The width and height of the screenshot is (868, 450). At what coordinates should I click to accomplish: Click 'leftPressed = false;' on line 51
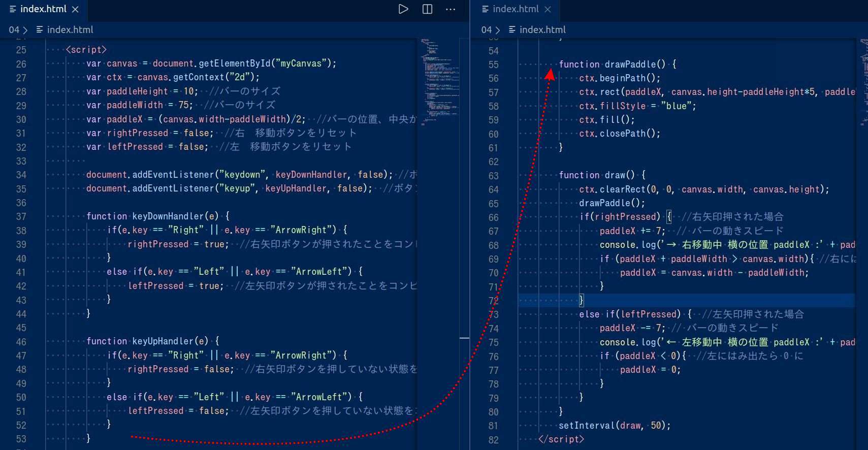(178, 411)
